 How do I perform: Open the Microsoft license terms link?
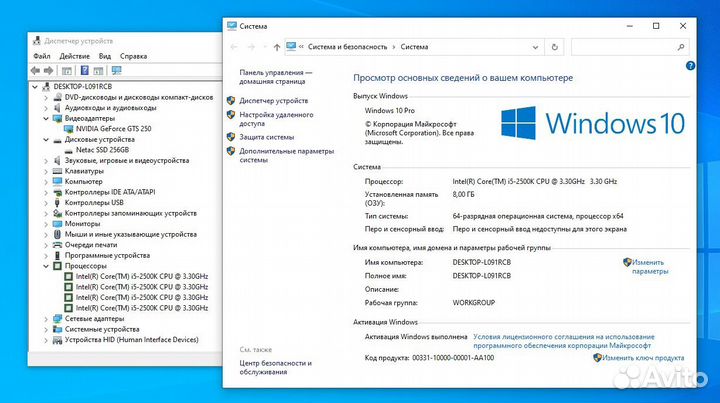[564, 341]
